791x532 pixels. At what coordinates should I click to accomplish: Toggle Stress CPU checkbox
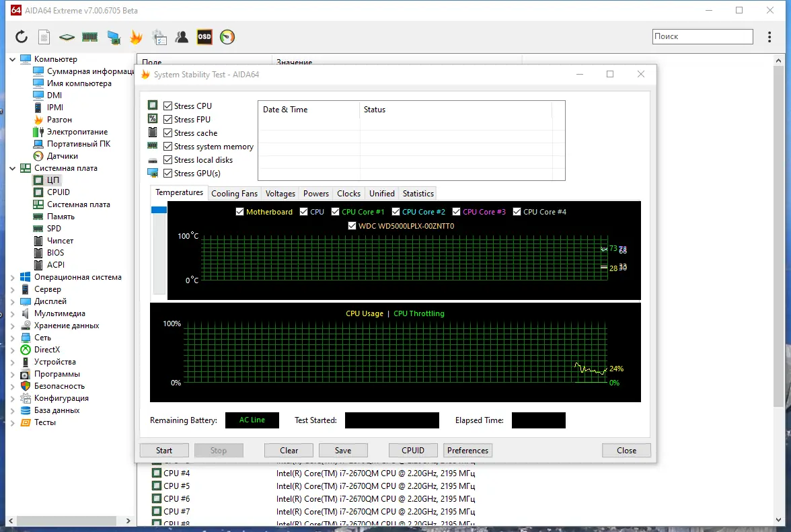pyautogui.click(x=168, y=106)
